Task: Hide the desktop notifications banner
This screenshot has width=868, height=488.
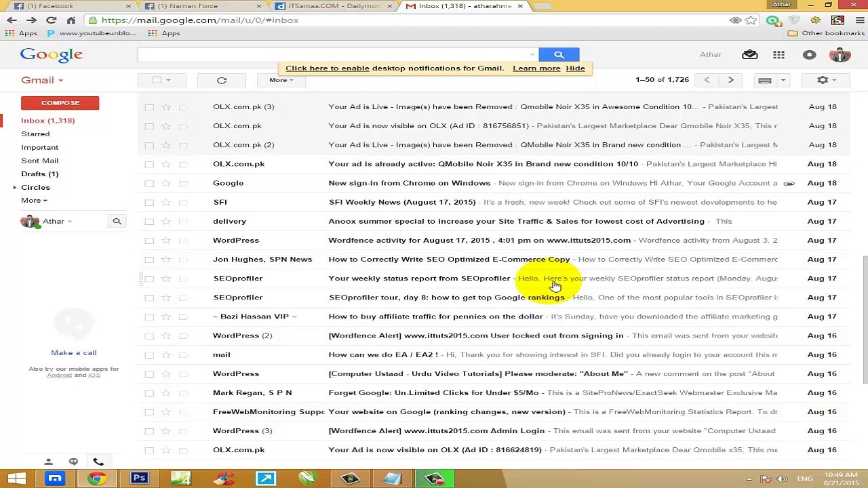Action: click(x=575, y=68)
